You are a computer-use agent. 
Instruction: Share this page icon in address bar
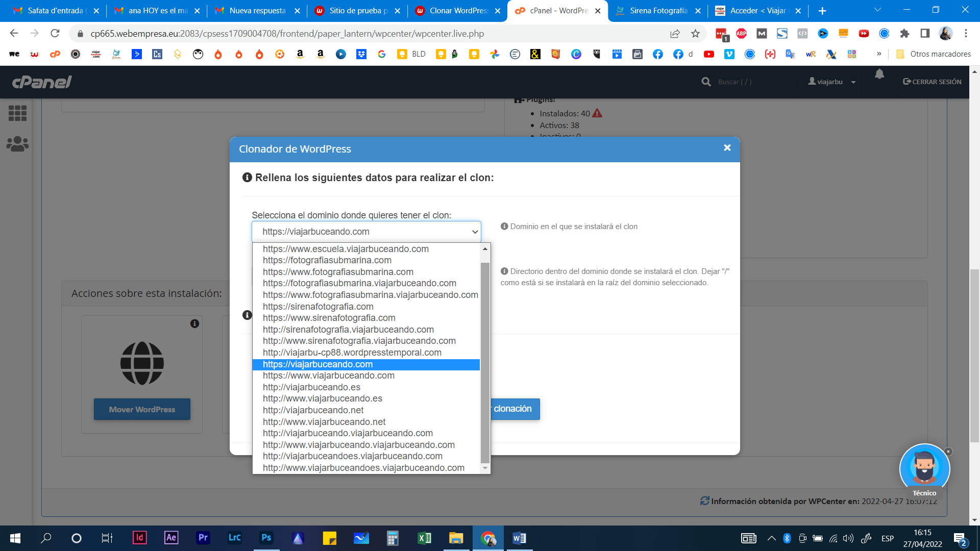tap(675, 34)
